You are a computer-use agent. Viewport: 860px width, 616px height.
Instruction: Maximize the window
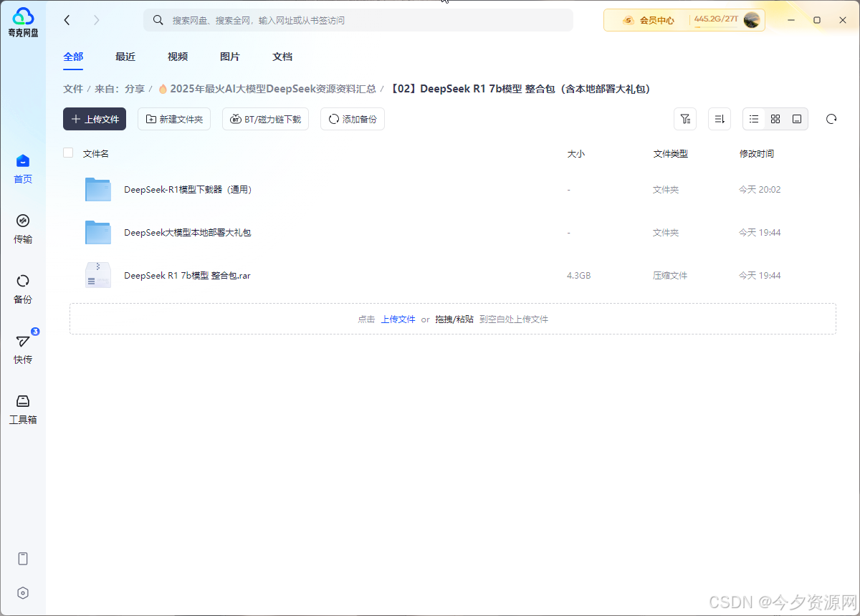click(x=817, y=20)
